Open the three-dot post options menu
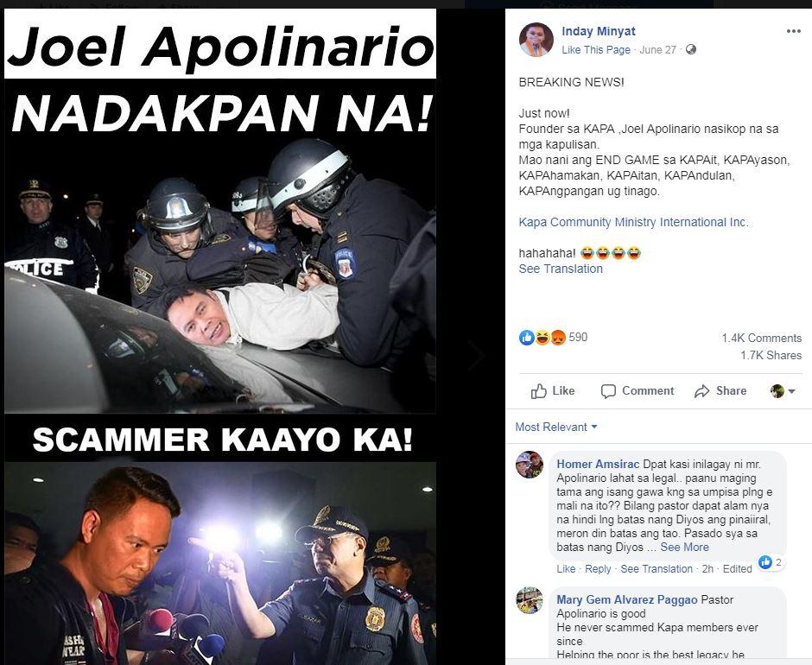The width and height of the screenshot is (812, 665). click(793, 32)
